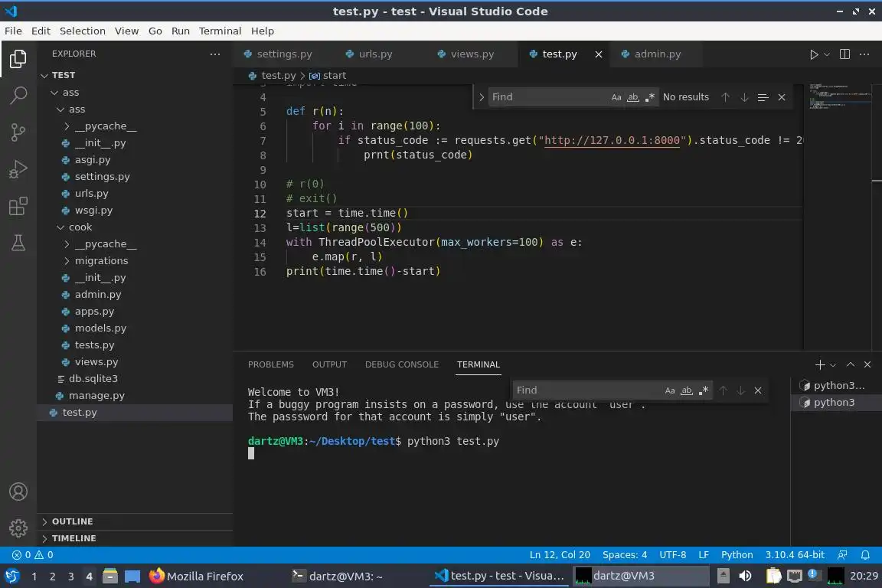The width and height of the screenshot is (882, 588).
Task: Go to previous match in editor find
Action: point(726,96)
